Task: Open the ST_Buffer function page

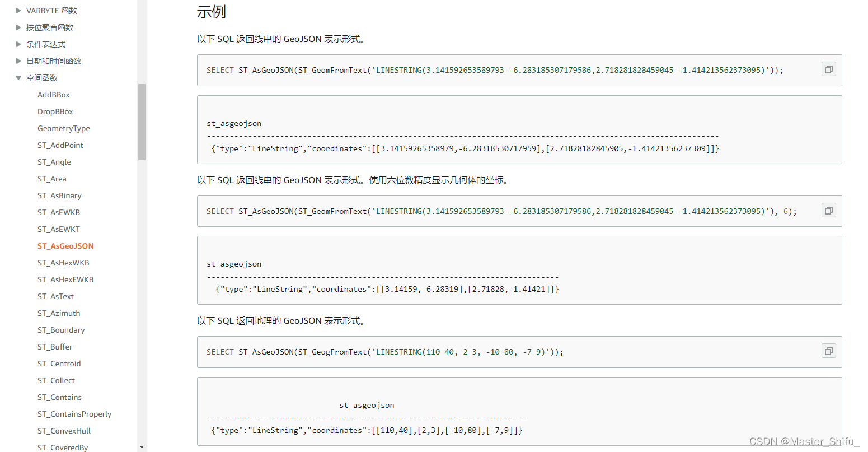Action: pos(55,347)
